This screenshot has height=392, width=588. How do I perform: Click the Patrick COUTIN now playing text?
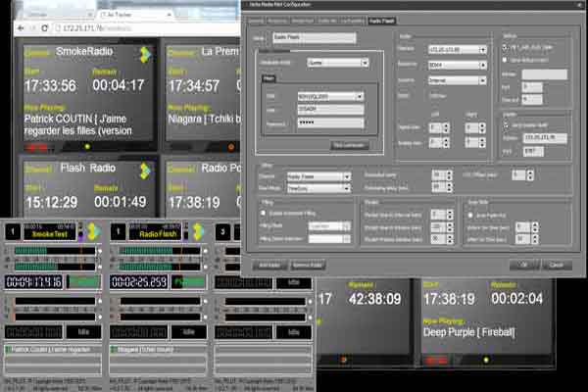[x=78, y=124]
